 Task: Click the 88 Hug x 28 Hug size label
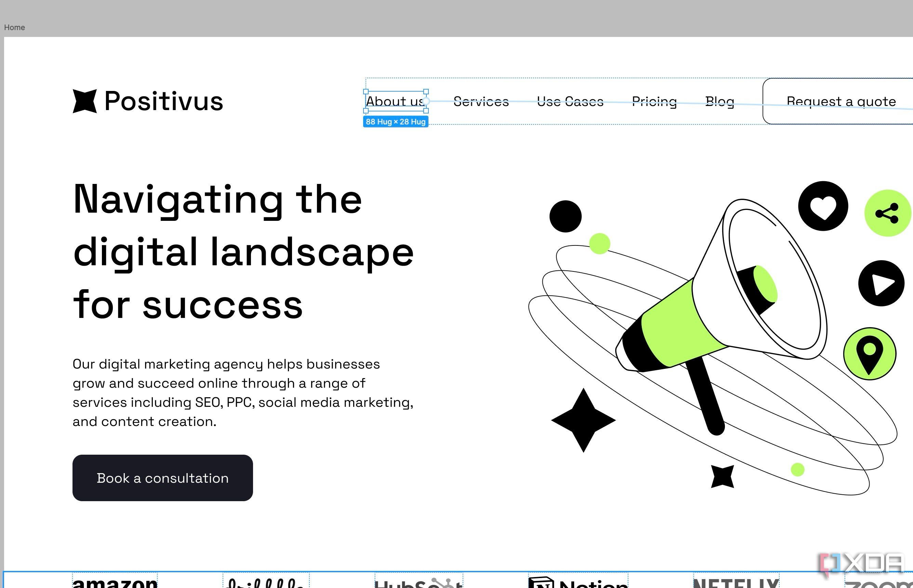[395, 121]
